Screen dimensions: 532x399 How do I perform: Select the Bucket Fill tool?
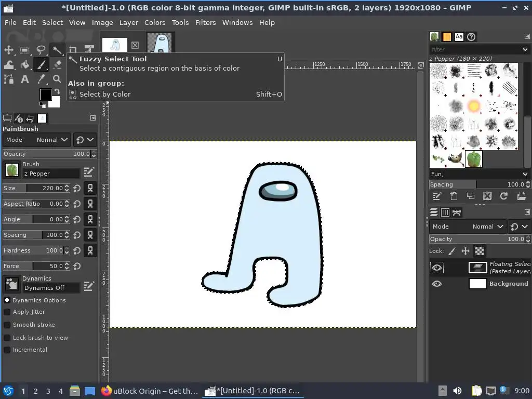click(24, 64)
